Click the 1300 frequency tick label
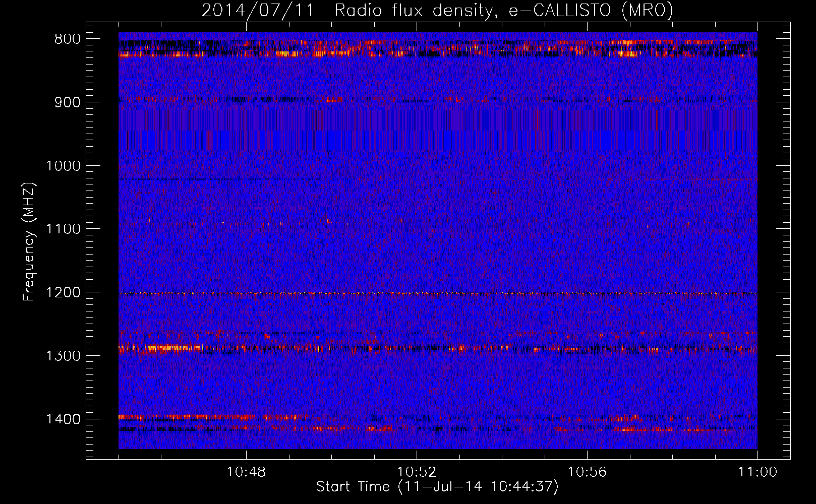This screenshot has height=504, width=816. (x=64, y=356)
